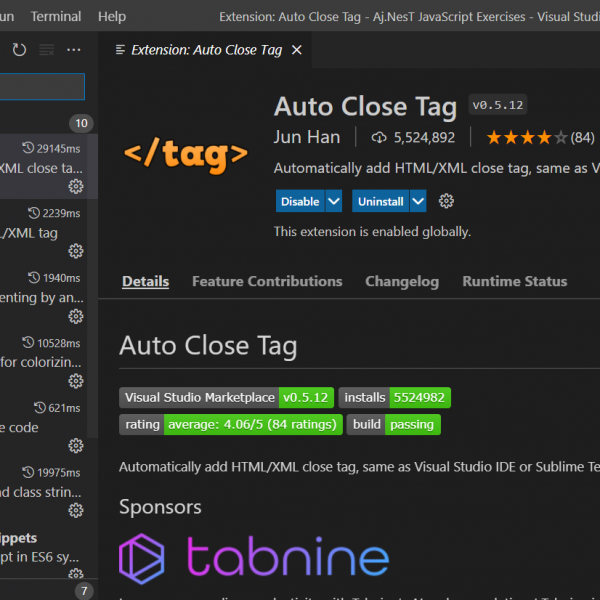Switch to the Changelog tab
This screenshot has height=600, width=600.
[x=401, y=281]
